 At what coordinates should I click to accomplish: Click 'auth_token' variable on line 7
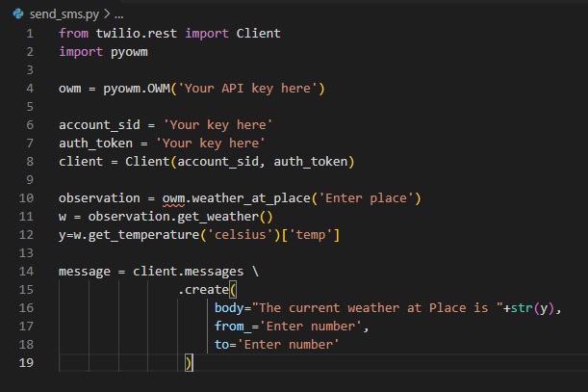coord(95,144)
